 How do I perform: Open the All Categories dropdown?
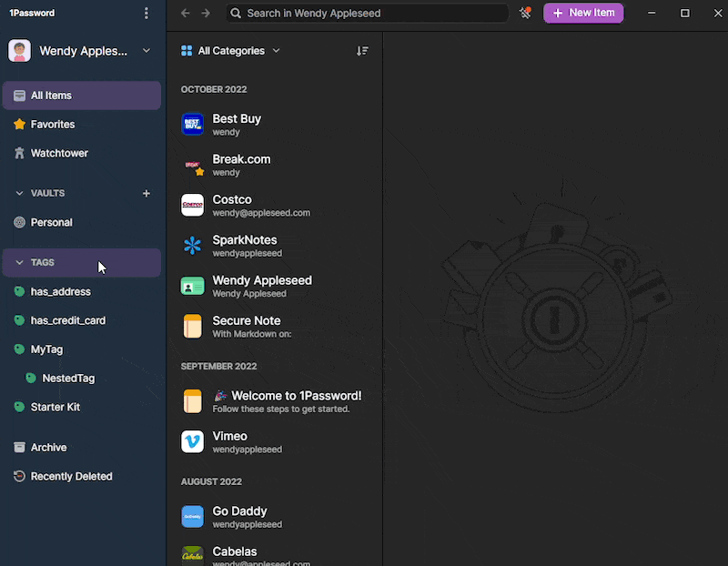[x=231, y=51]
